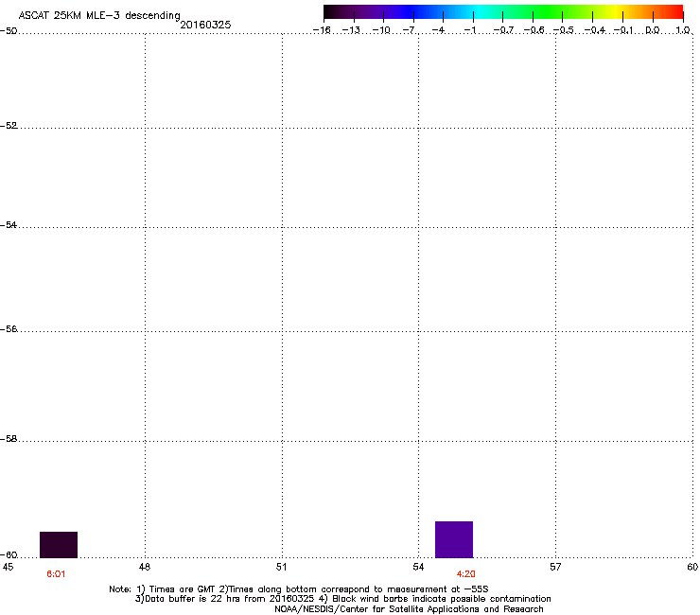Click the red 4:20 time label
Screen dimensions: 700x615
coord(465,574)
